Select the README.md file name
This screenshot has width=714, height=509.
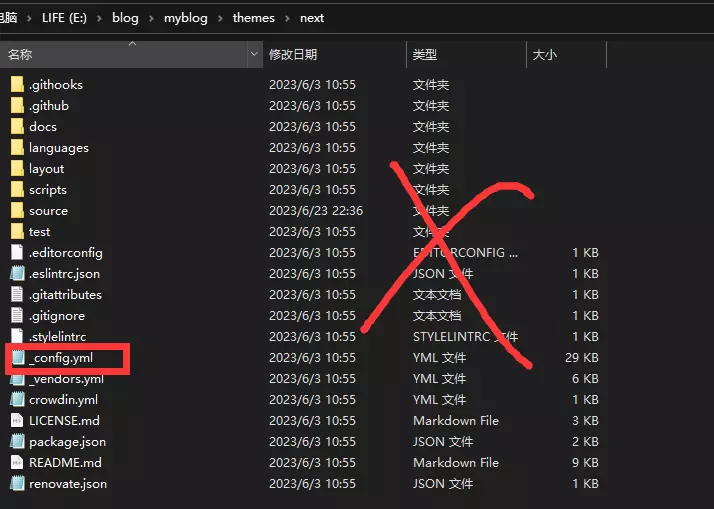pyautogui.click(x=65, y=463)
